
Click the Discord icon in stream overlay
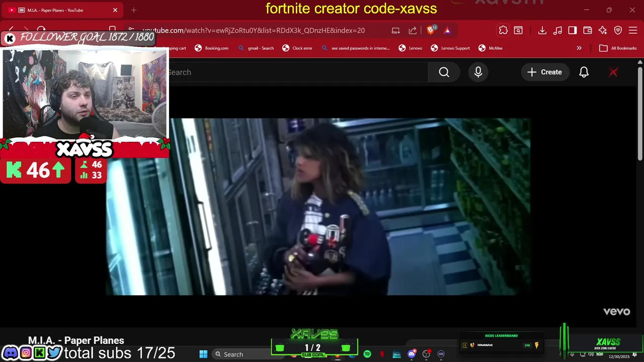11,353
